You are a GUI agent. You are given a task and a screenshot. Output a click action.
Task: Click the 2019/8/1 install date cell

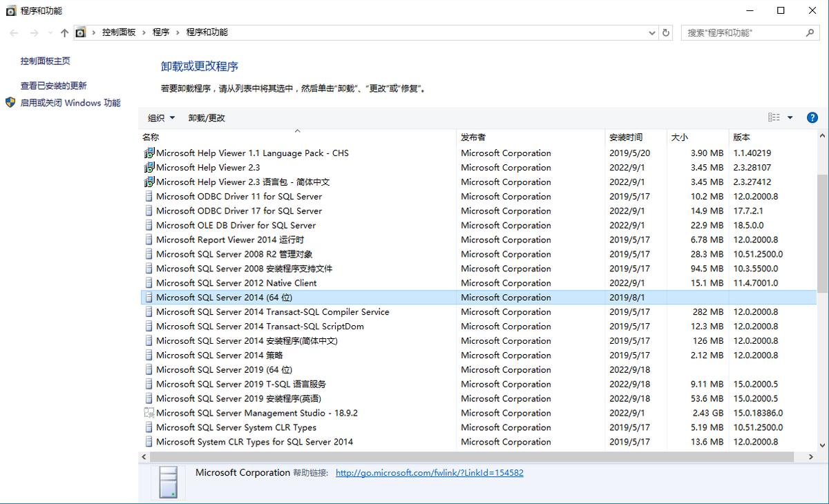coord(627,298)
